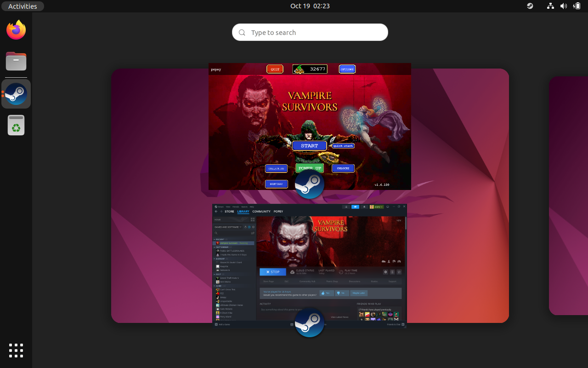Screen dimensions: 588x368
Task: Open the Store Page link in Steam
Action: pos(269,282)
